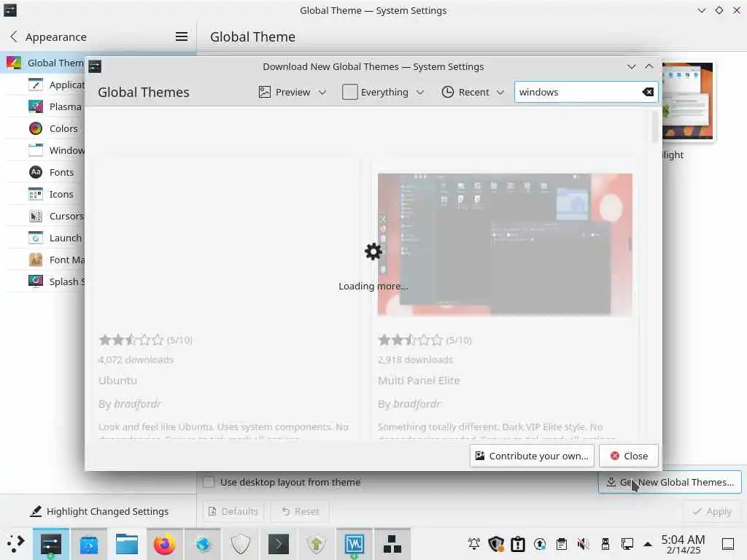Click the By bradfordr author of Ubuntu theme
The width and height of the screenshot is (747, 560).
130,404
